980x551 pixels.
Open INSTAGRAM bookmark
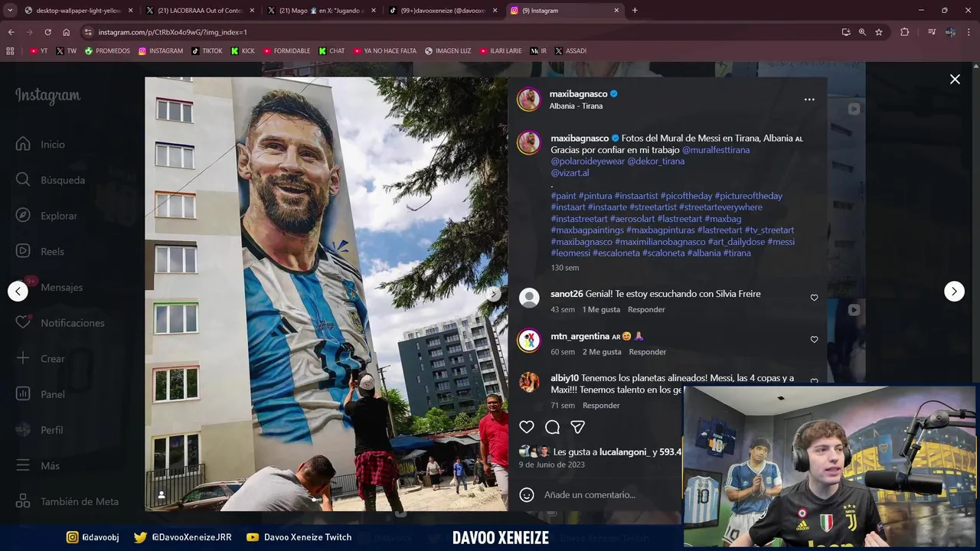pos(161,51)
